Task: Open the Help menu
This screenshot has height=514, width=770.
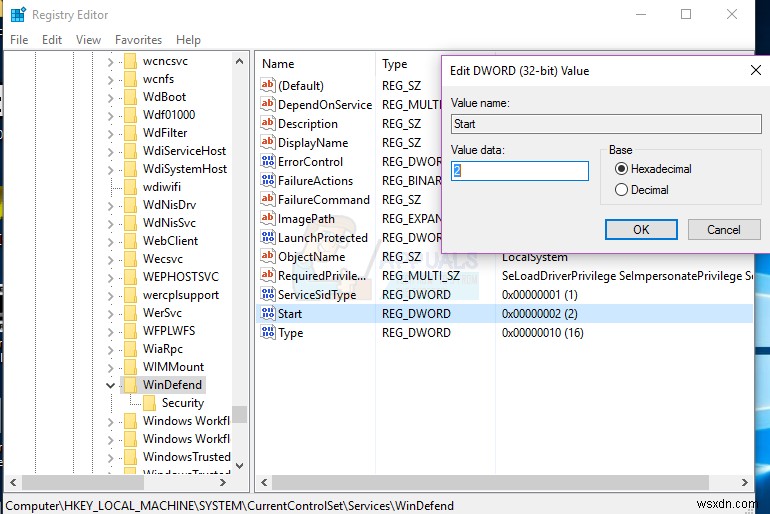Action: point(188,40)
